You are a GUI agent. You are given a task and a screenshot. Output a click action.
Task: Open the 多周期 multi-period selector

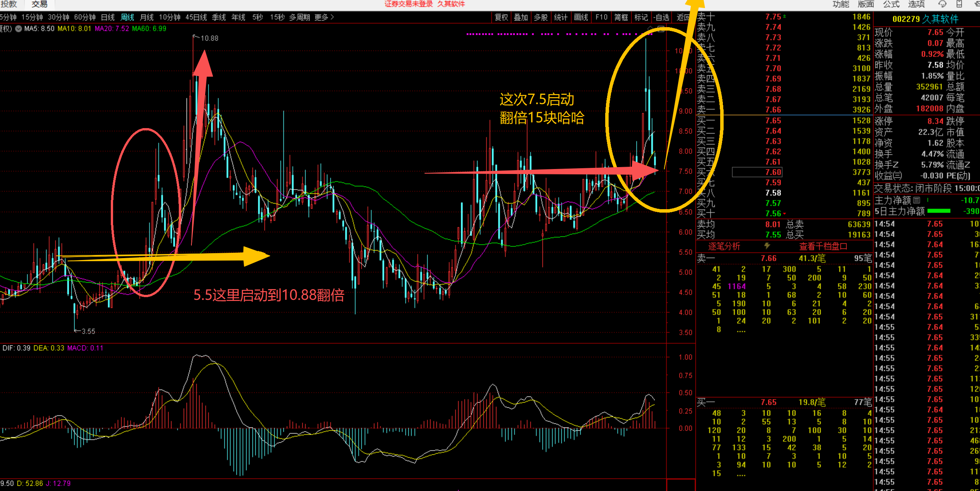300,17
